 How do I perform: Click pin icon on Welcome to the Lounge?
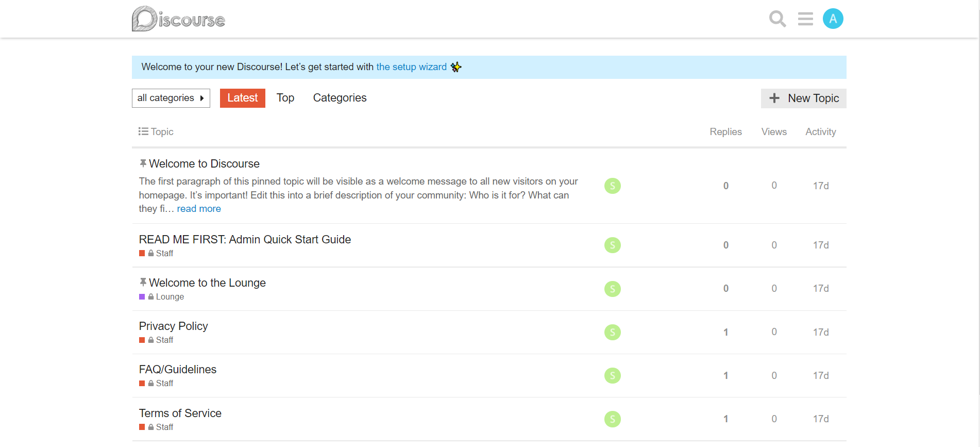(x=143, y=283)
